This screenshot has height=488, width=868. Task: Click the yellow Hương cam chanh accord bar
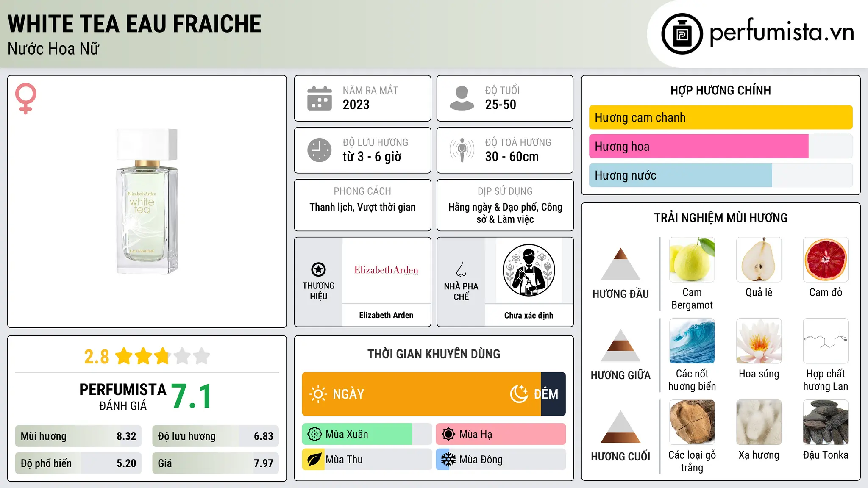point(721,117)
